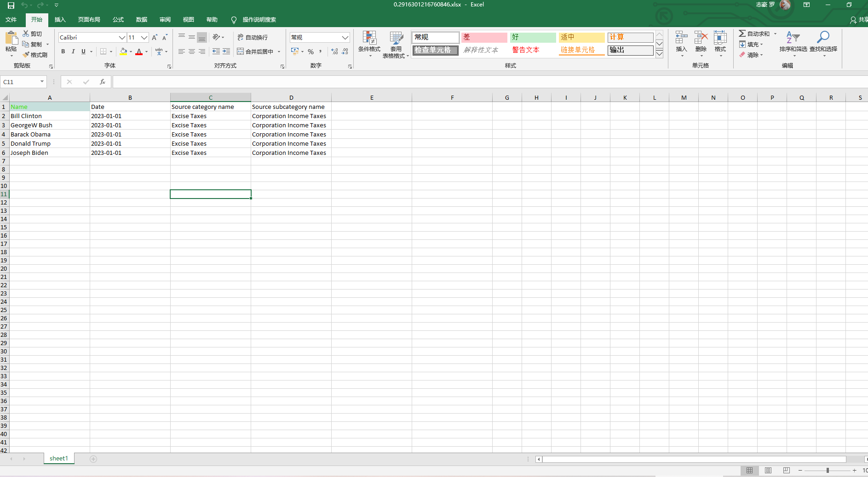Image resolution: width=868 pixels, height=477 pixels.
Task: Click the Find and Select magnifier icon
Action: [823, 38]
